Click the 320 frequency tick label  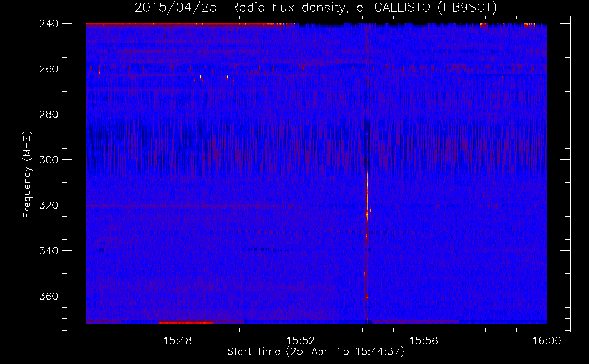pyautogui.click(x=49, y=206)
